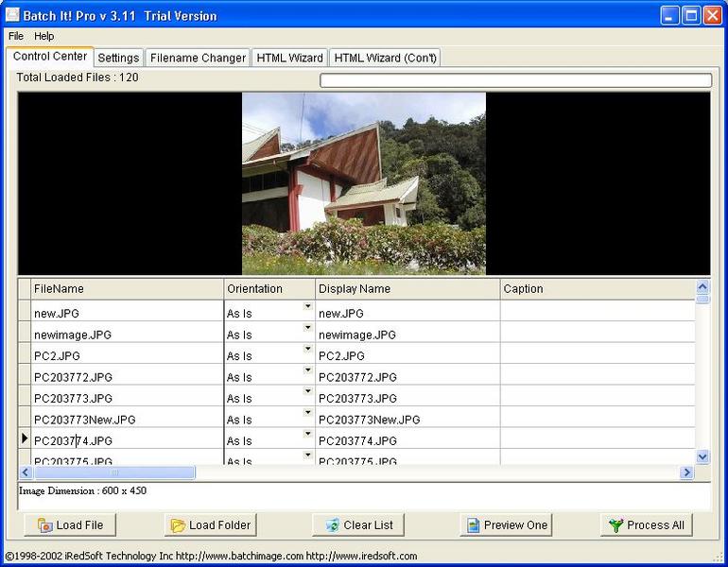This screenshot has width=728, height=567.
Task: Switch to the Filename Changer tab
Action: [198, 58]
